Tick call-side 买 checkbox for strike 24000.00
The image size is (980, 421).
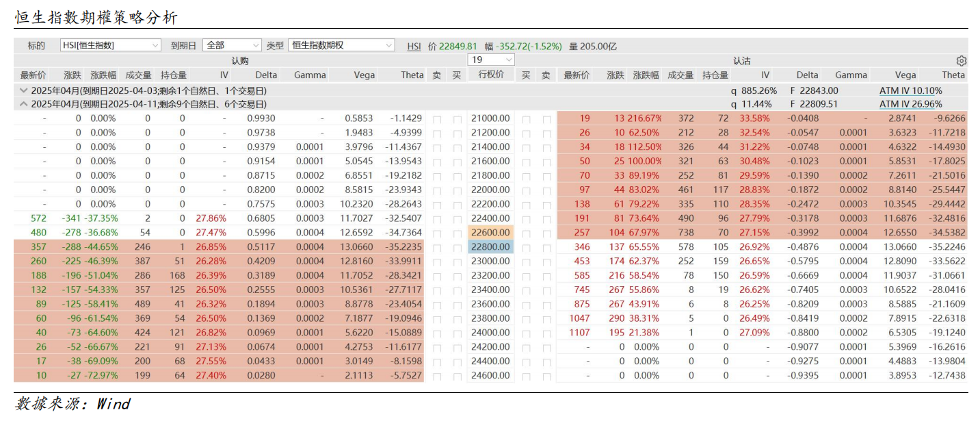point(457,333)
